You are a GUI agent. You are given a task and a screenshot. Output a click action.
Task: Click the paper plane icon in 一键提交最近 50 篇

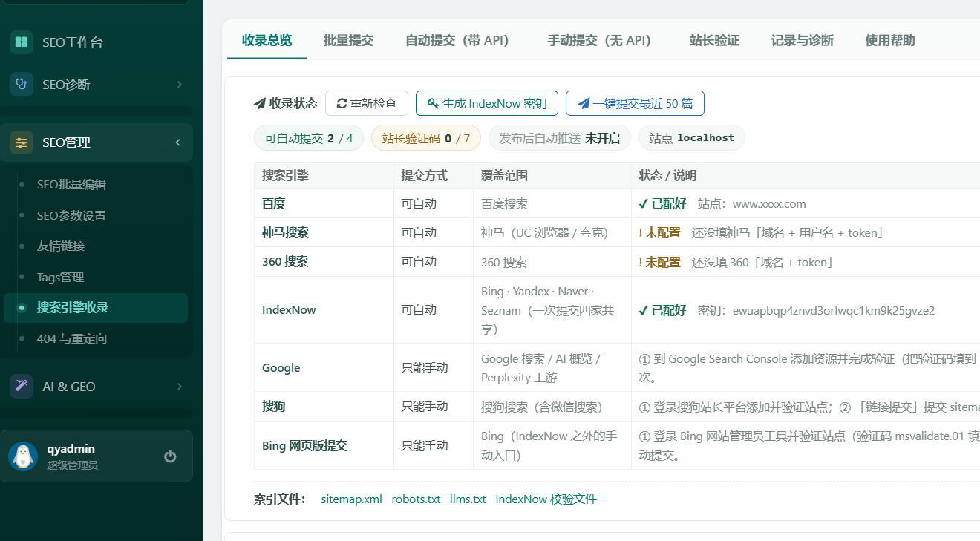point(584,103)
